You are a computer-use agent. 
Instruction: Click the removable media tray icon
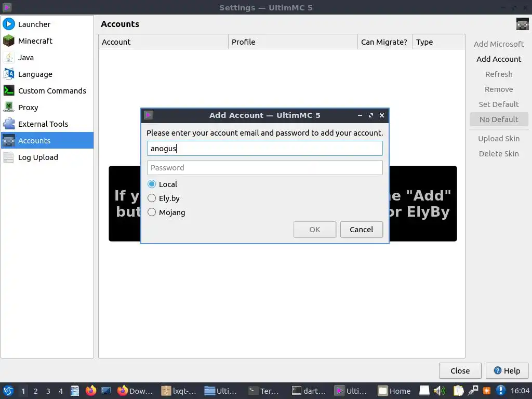click(x=424, y=391)
